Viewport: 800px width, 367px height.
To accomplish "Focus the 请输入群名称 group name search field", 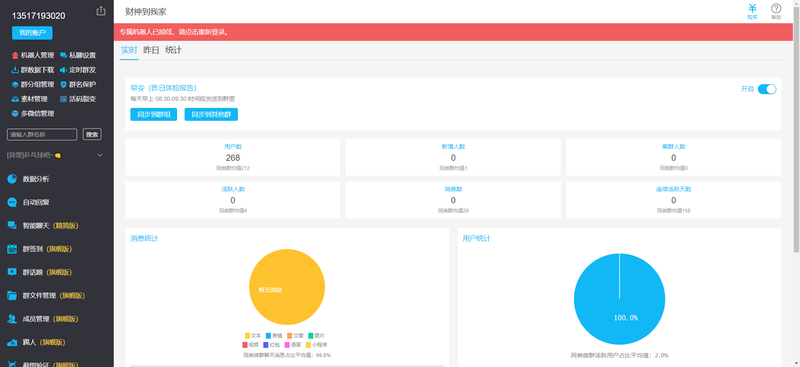I will coord(42,135).
